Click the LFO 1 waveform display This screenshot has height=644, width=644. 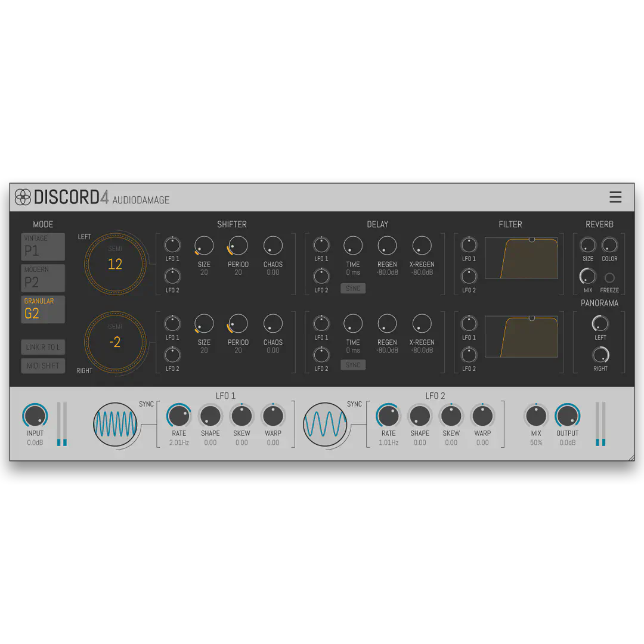click(x=115, y=424)
